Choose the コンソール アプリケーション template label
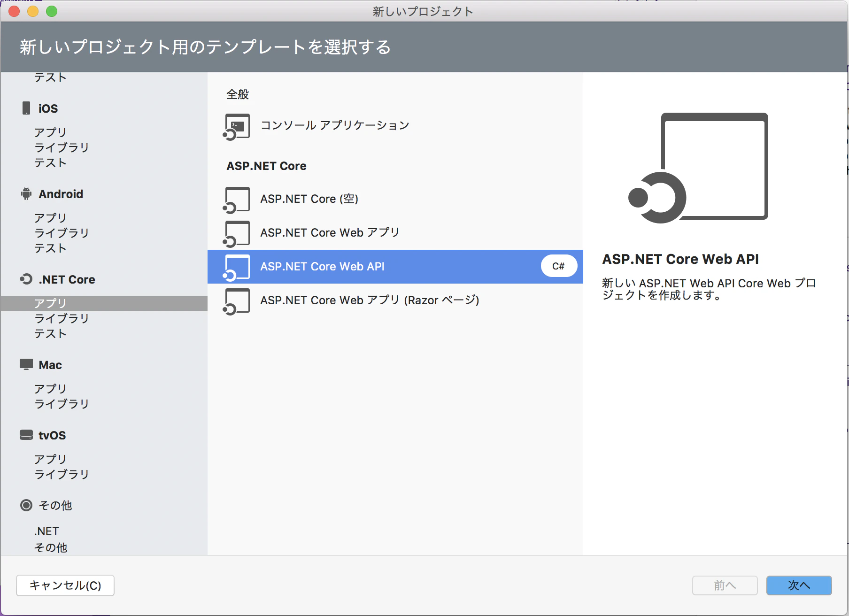 point(335,125)
